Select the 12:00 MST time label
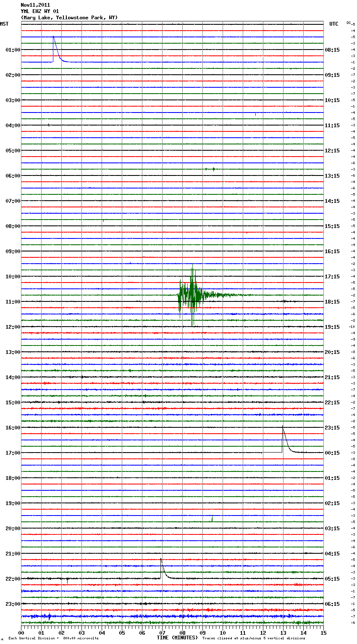Image resolution: width=357 pixels, height=644 pixels. point(13,327)
